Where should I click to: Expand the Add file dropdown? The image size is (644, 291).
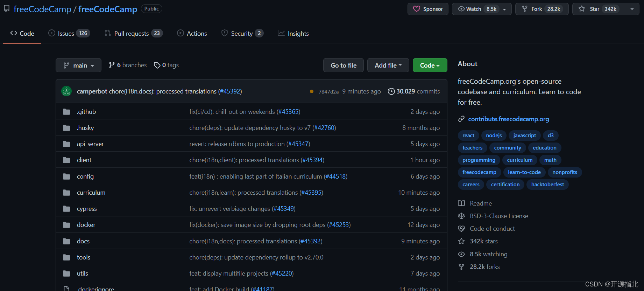[388, 65]
